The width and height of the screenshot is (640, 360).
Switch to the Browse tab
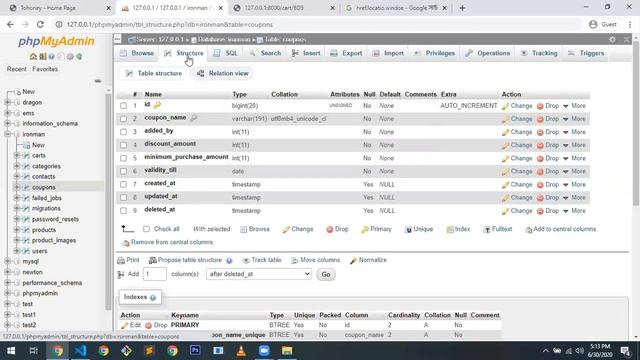point(137,53)
